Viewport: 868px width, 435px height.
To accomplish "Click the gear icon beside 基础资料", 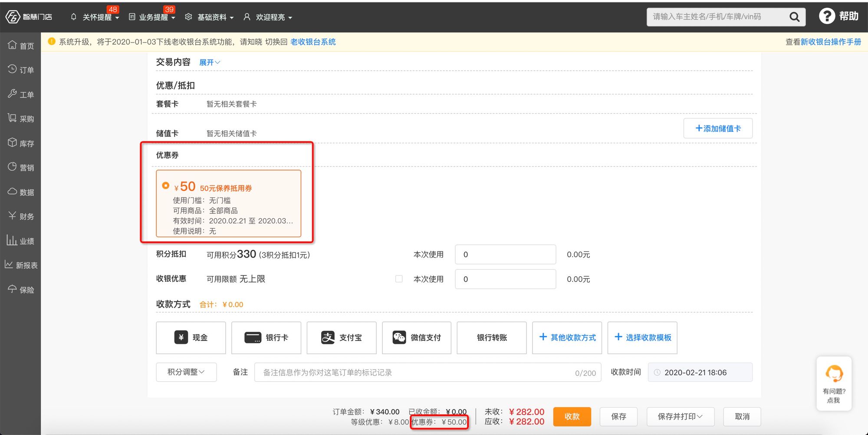I will click(x=188, y=17).
